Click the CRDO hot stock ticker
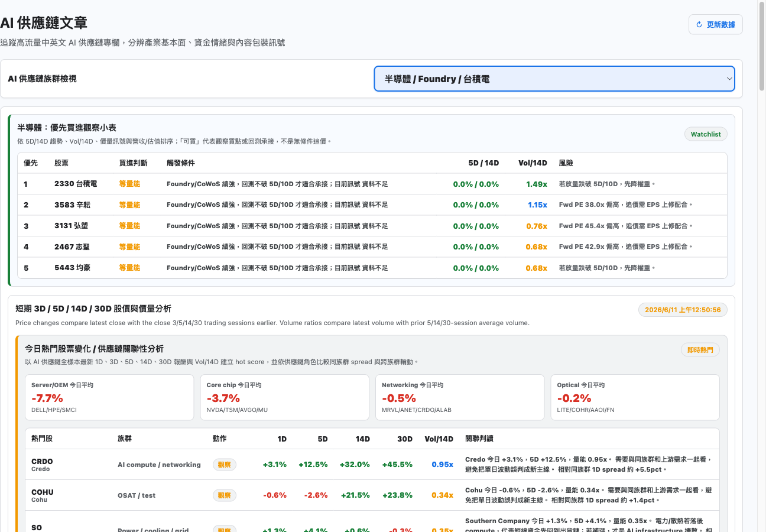This screenshot has width=766, height=532. pos(42,461)
